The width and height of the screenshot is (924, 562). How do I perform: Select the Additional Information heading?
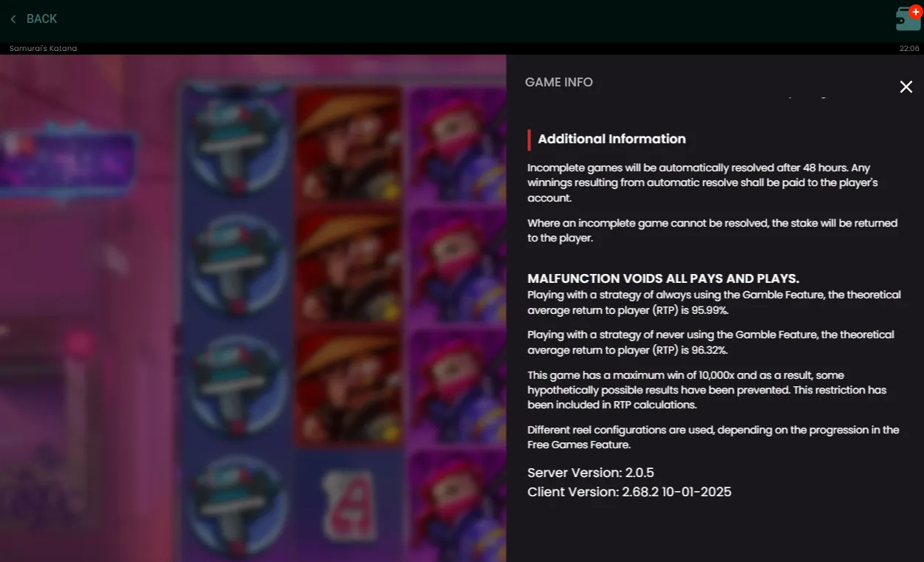click(612, 139)
